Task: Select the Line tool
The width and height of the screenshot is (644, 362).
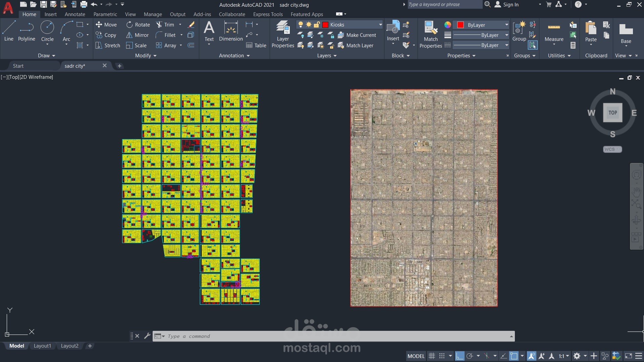Action: (9, 31)
